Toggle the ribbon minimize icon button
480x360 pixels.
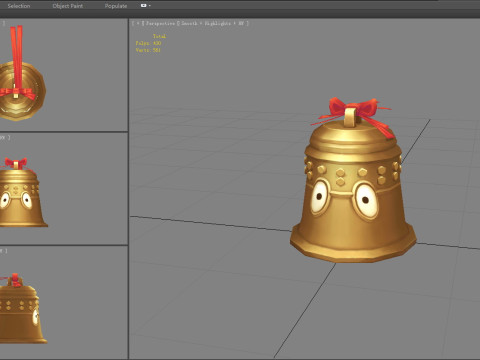coord(144,6)
